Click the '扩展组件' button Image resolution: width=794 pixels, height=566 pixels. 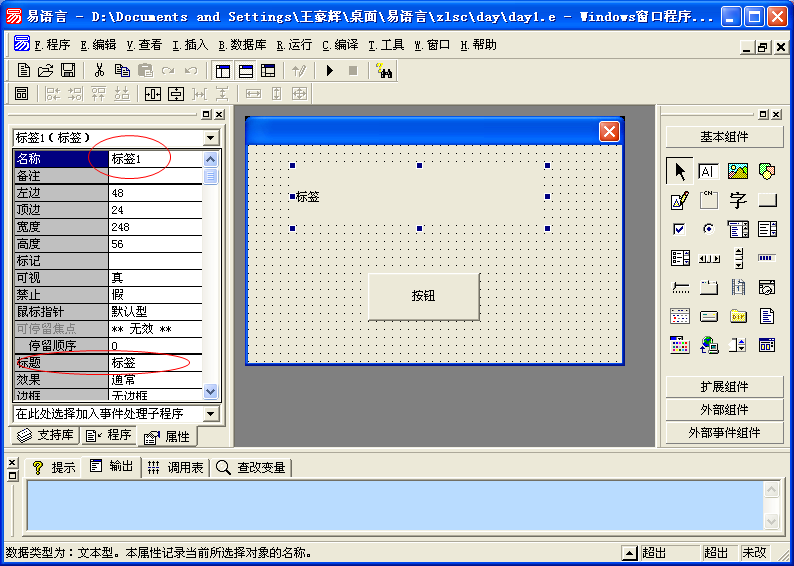point(724,387)
